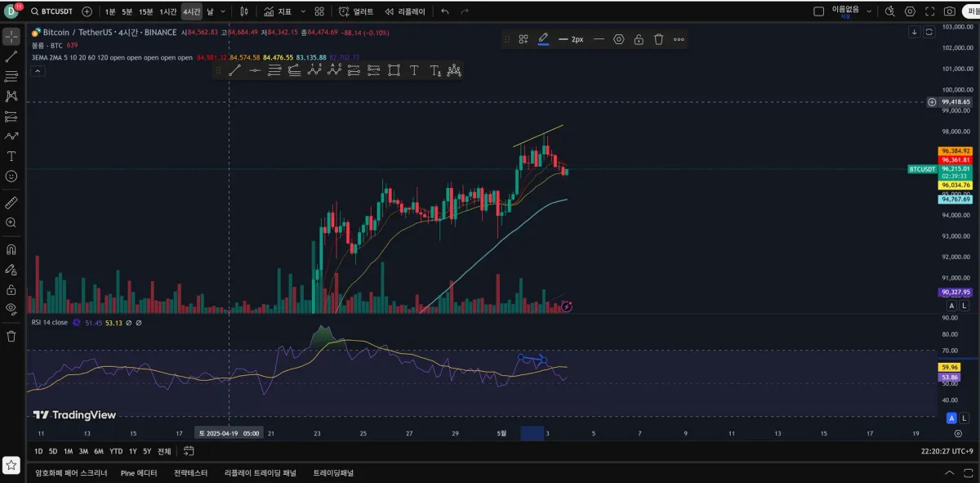980x483 pixels.
Task: Start bar 리플레이 replay
Action: click(x=405, y=11)
